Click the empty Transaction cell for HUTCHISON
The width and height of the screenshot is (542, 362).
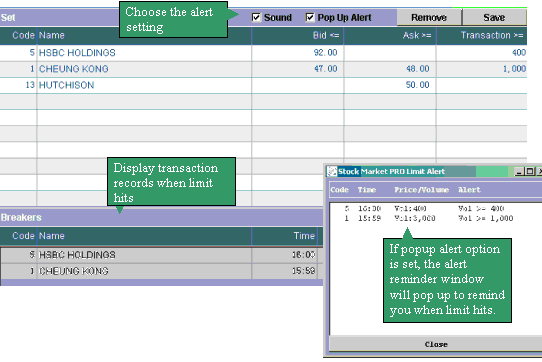[482, 85]
